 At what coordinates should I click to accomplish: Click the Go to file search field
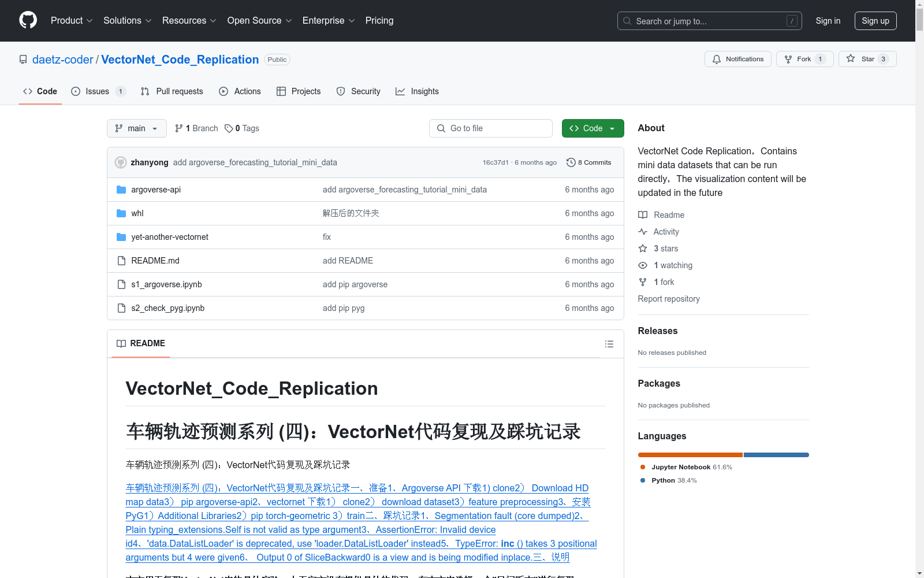click(491, 128)
